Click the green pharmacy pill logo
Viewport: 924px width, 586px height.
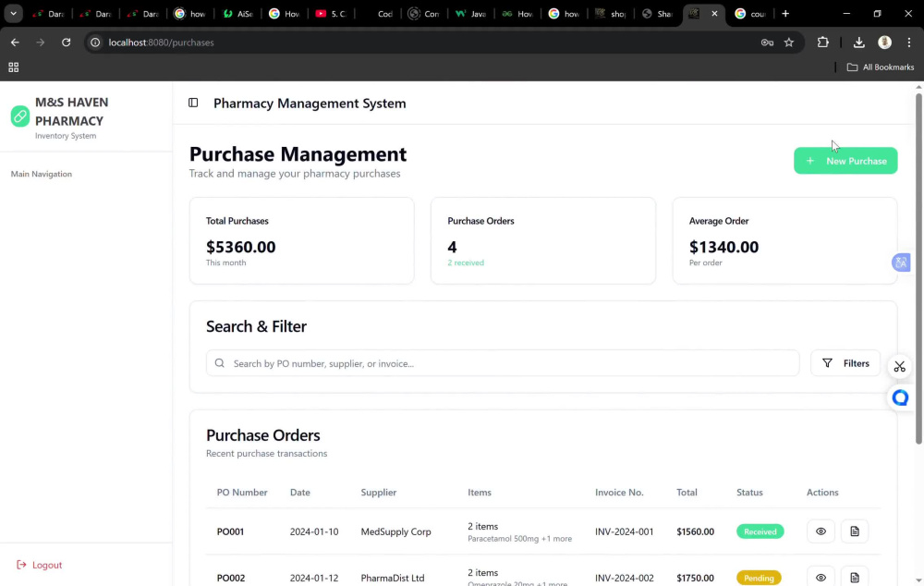pos(20,116)
